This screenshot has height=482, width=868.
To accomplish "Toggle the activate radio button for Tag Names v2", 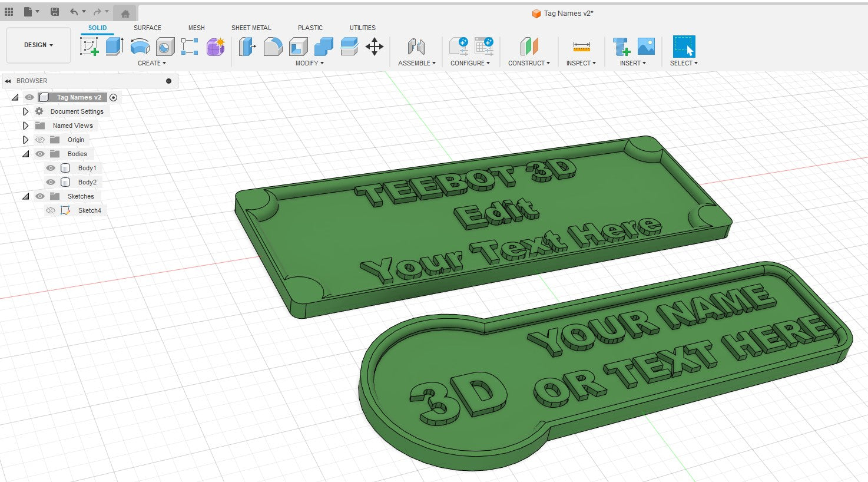I will point(114,97).
